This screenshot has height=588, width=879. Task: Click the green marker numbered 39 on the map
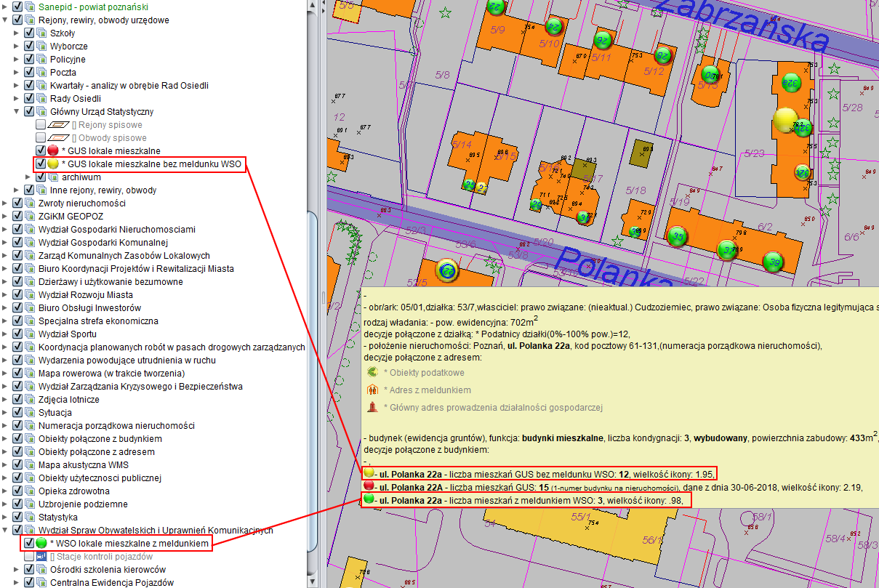click(x=774, y=262)
